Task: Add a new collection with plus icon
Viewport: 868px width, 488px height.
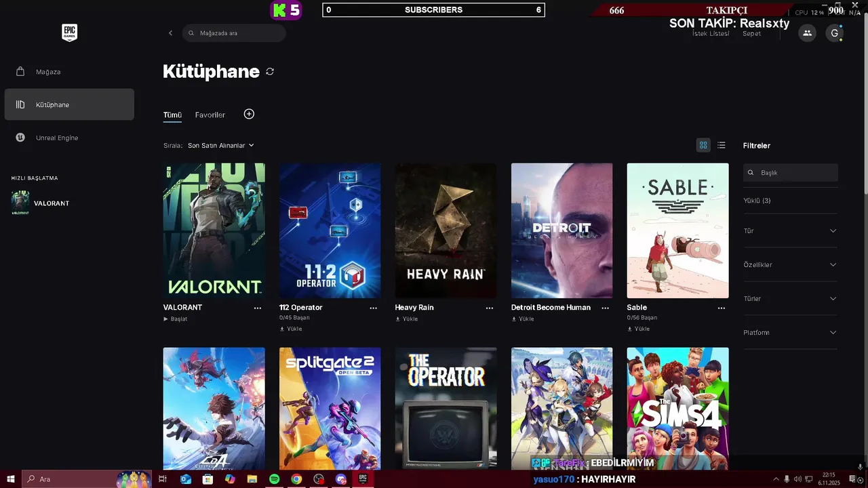Action: (x=249, y=114)
